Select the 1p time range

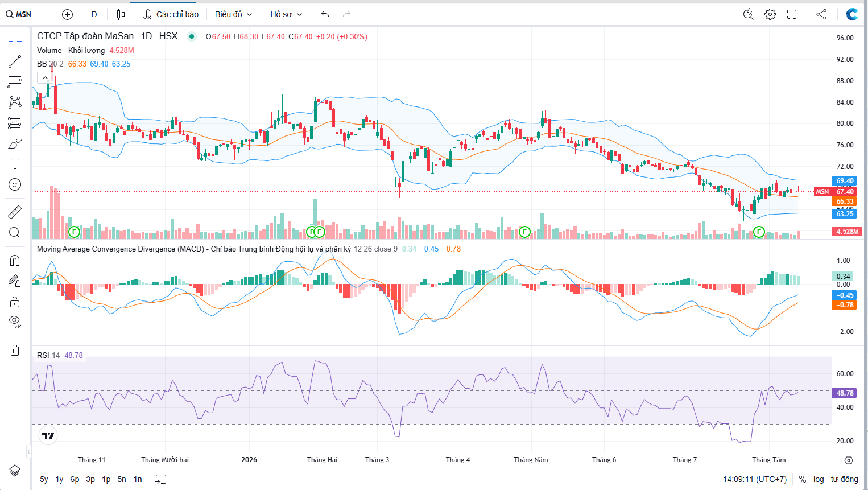pos(106,479)
